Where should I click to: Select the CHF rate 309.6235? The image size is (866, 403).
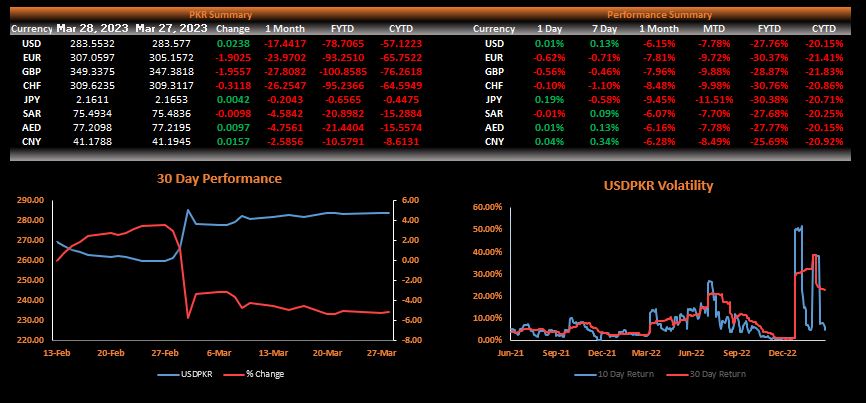[x=93, y=86]
